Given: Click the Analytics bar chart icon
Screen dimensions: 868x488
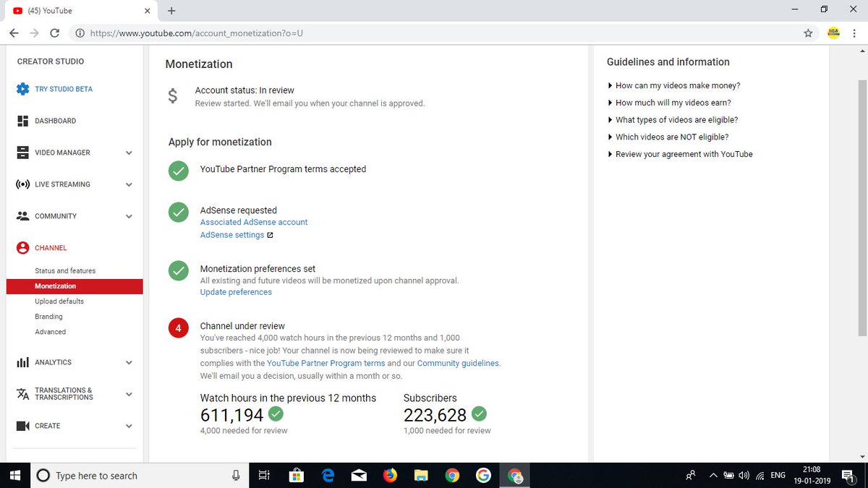Looking at the screenshot, I should point(22,362).
